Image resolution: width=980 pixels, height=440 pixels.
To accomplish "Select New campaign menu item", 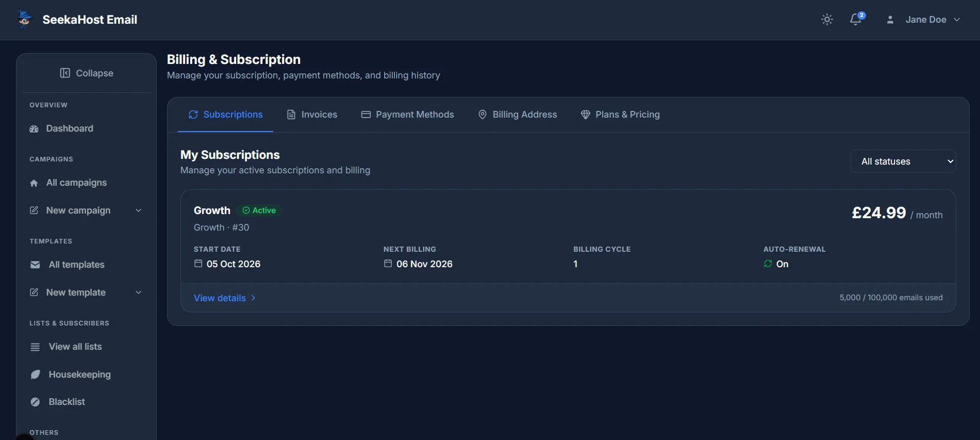I will [x=86, y=210].
